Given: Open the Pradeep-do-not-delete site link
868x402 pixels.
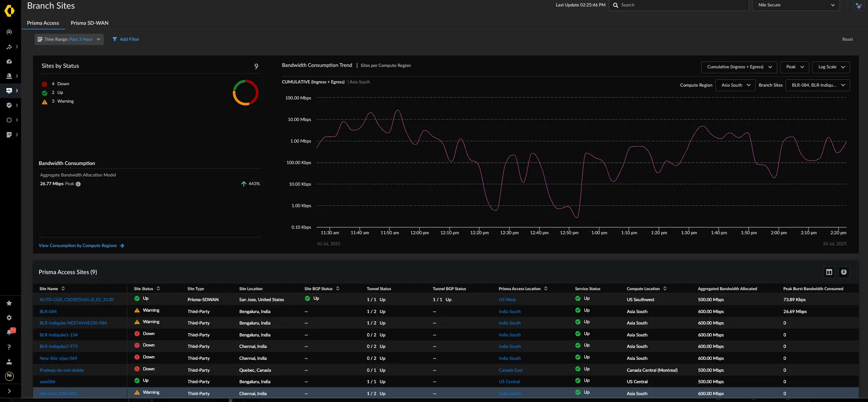Looking at the screenshot, I should [62, 370].
